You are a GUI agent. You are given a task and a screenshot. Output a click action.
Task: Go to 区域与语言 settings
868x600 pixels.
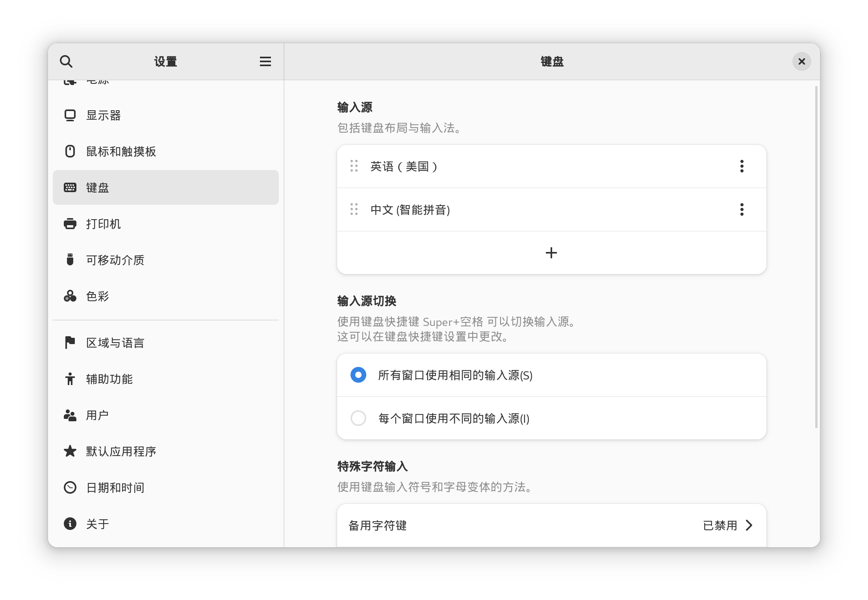(115, 343)
